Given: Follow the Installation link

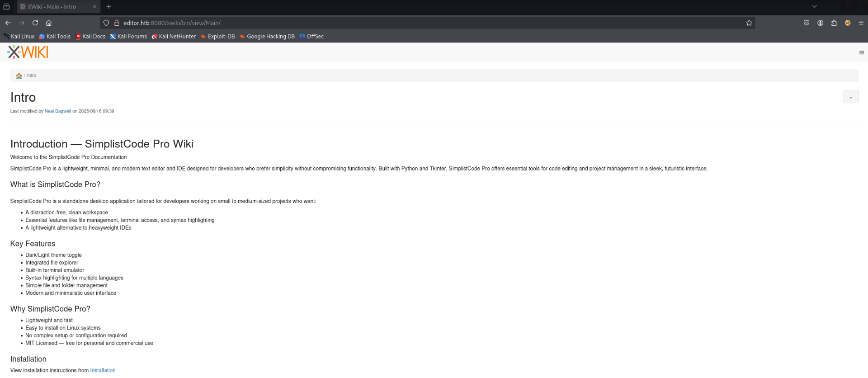Looking at the screenshot, I should pos(103,370).
